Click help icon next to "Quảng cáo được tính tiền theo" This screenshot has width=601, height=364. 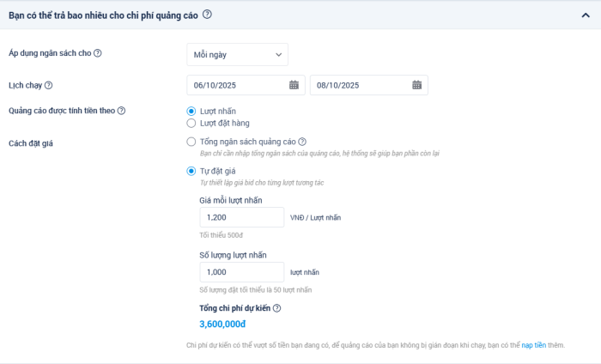pos(121,111)
